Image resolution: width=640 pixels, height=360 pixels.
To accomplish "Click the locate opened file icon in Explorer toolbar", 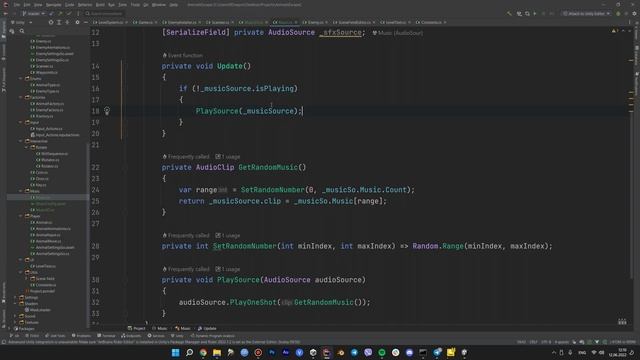I will click(51, 22).
